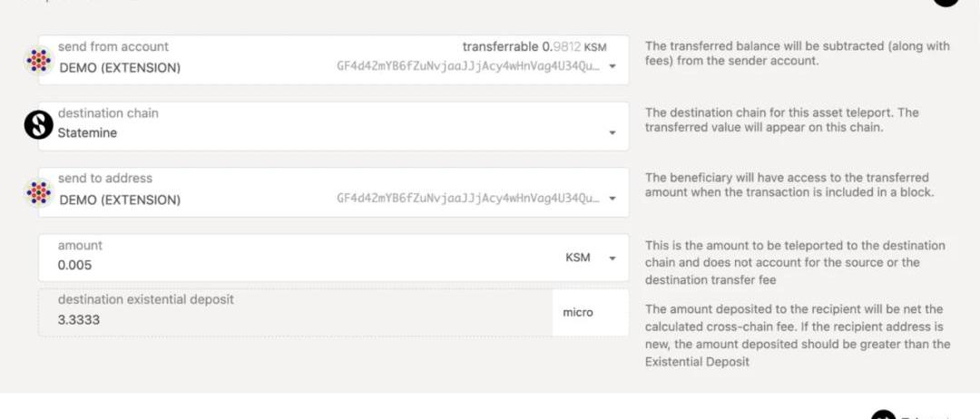Image resolution: width=980 pixels, height=419 pixels.
Task: Click the Existential Deposit help text
Action: [798, 336]
